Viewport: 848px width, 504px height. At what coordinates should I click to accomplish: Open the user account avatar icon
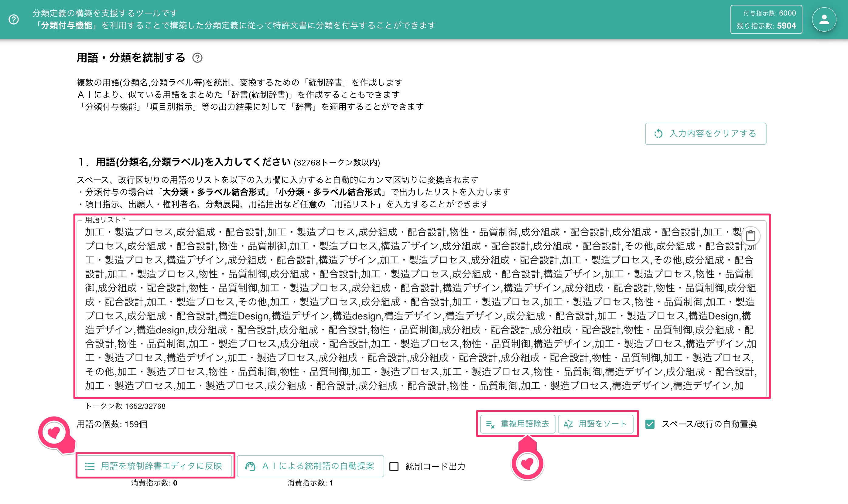[x=824, y=19]
